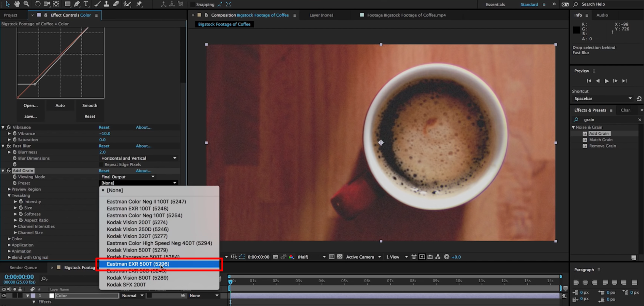
Task: Toggle the Snapping checkbox
Action: [x=193, y=4]
